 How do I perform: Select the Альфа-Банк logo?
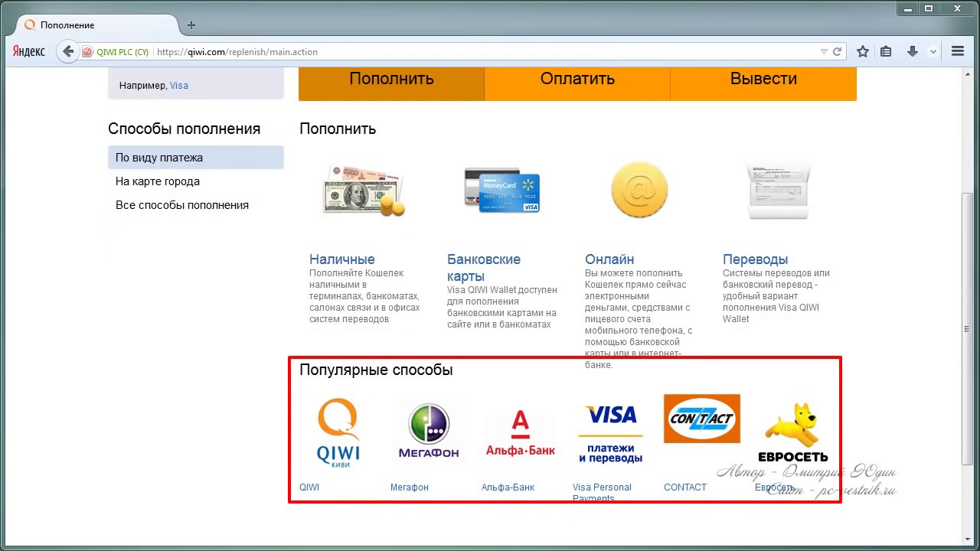pyautogui.click(x=521, y=433)
